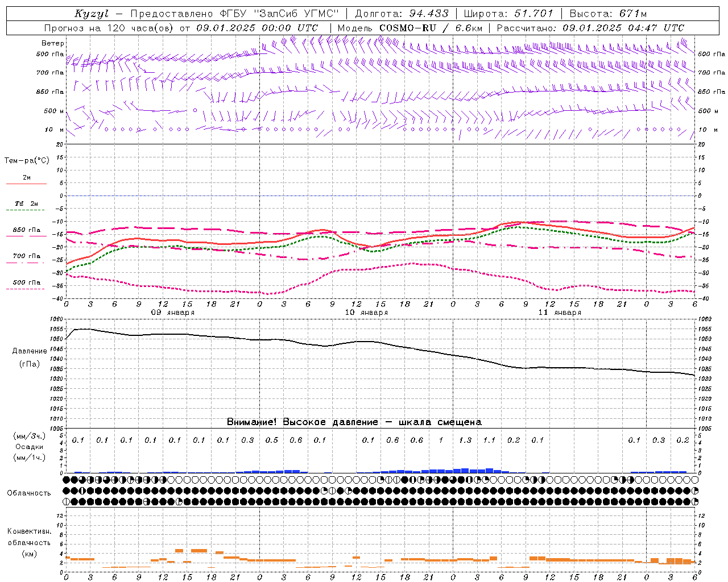The width and height of the screenshot is (728, 582).
Task: Click the 'Осадки' precipitation label
Action: [30, 447]
